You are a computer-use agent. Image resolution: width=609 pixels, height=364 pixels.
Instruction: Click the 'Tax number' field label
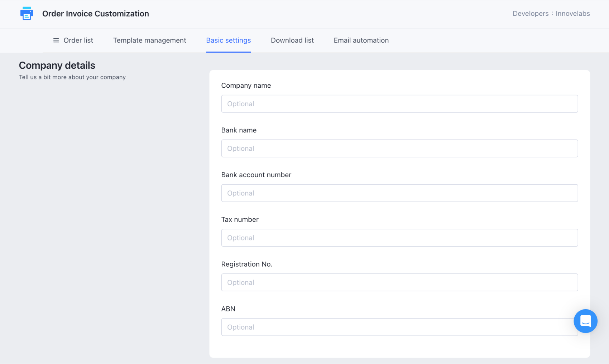(240, 219)
